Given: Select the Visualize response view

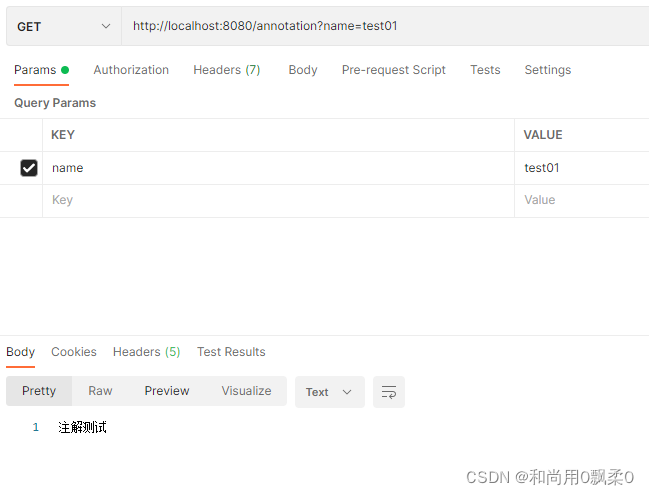Looking at the screenshot, I should click(x=246, y=391).
